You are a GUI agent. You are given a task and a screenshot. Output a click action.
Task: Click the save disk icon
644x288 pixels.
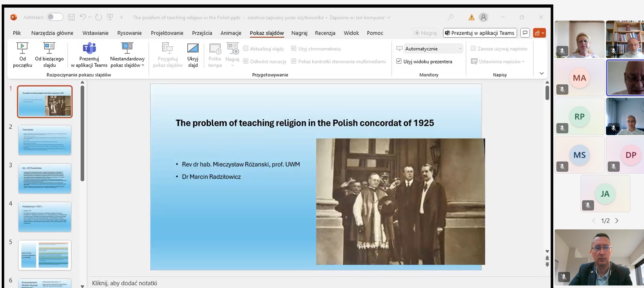point(71,17)
